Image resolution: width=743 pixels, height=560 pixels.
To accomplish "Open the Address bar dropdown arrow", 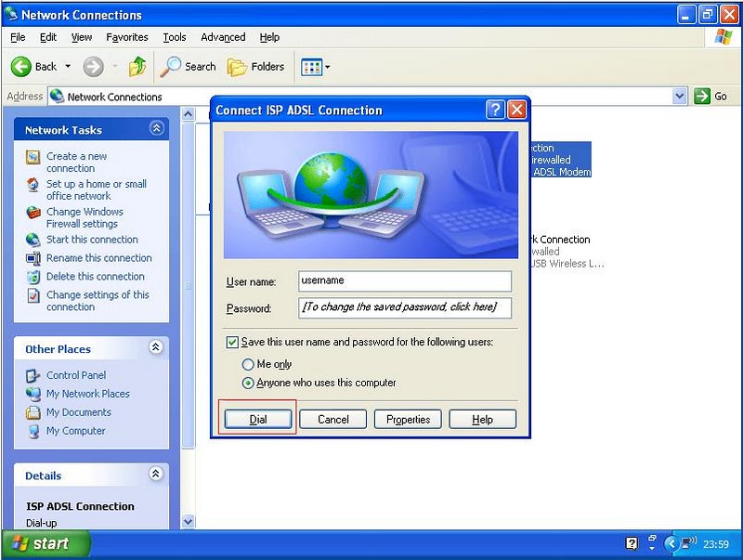I will pyautogui.click(x=679, y=97).
